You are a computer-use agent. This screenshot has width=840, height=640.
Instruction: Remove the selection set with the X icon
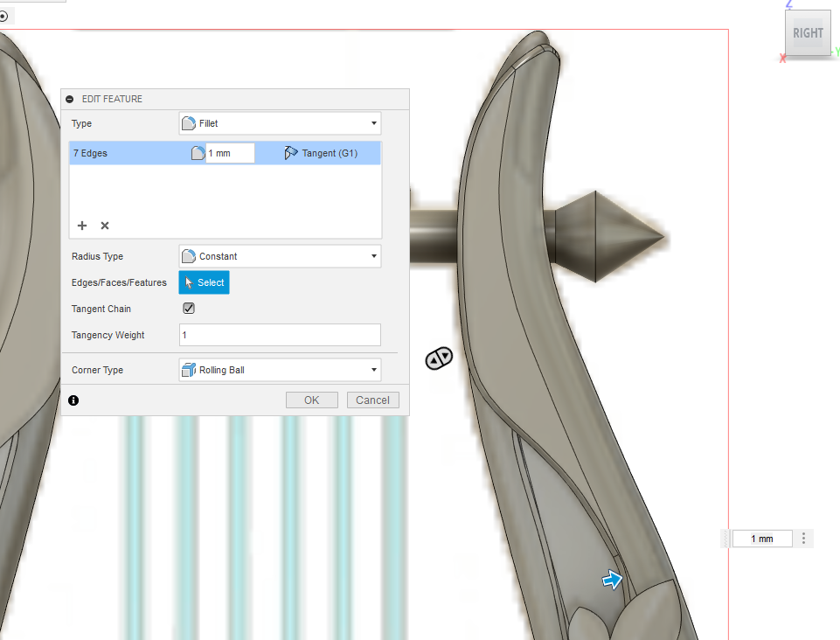point(105,226)
